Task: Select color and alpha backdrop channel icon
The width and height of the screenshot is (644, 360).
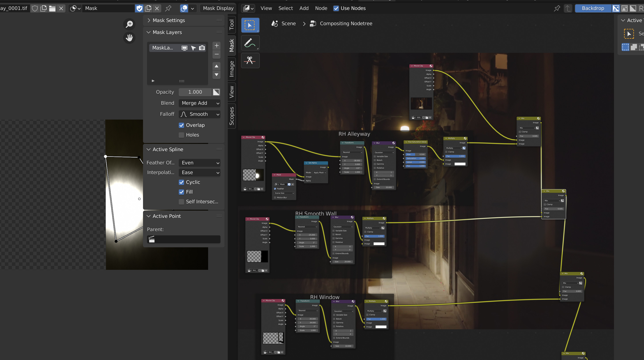Action: point(616,8)
